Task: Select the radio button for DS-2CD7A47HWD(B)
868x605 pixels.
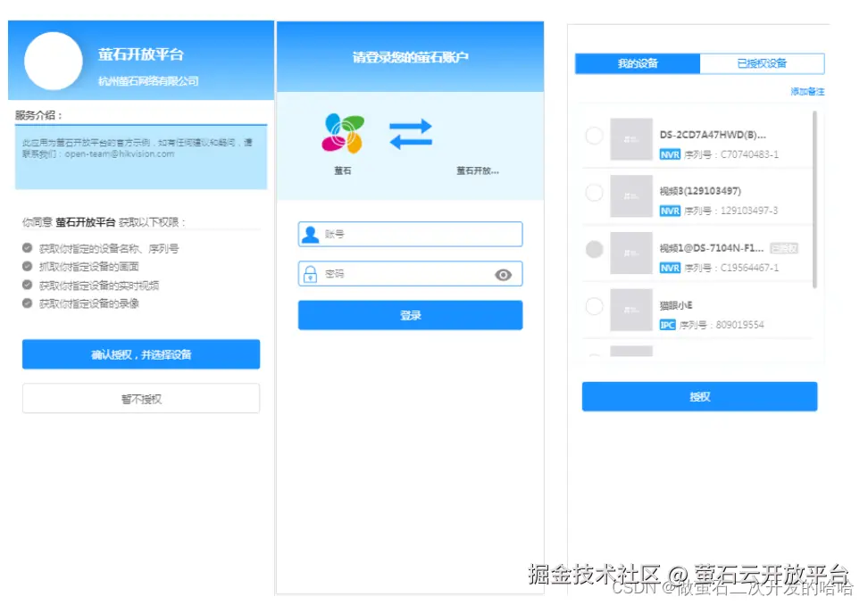Action: click(x=594, y=136)
